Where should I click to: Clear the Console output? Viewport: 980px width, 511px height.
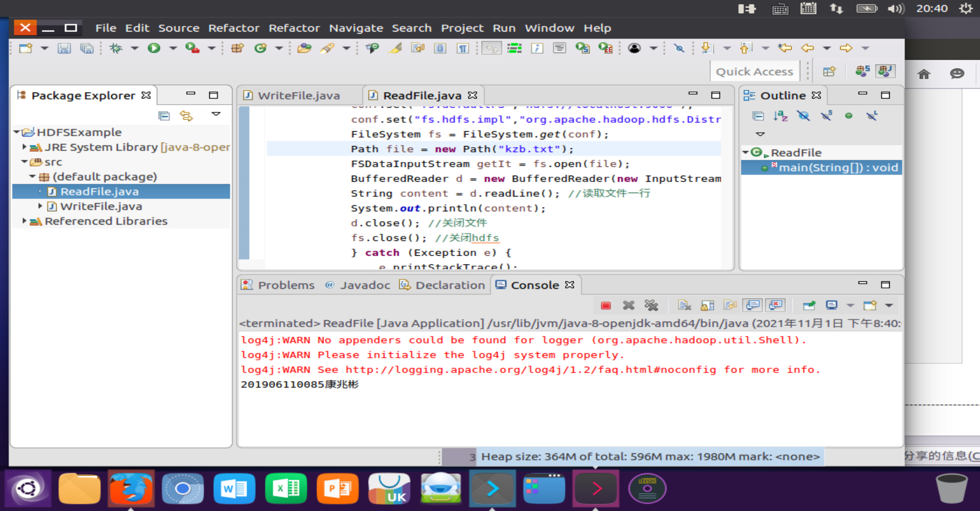point(684,305)
